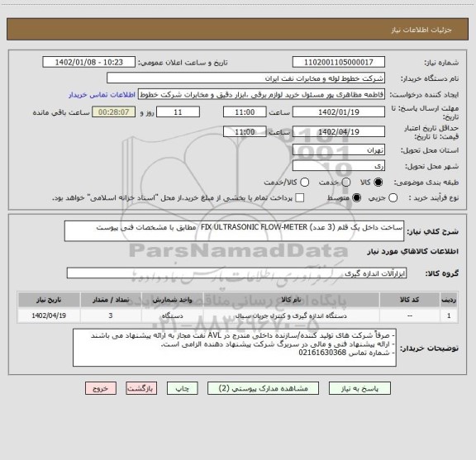
Task: Click the price validity date 1402/04/19
Action: [x=339, y=131]
